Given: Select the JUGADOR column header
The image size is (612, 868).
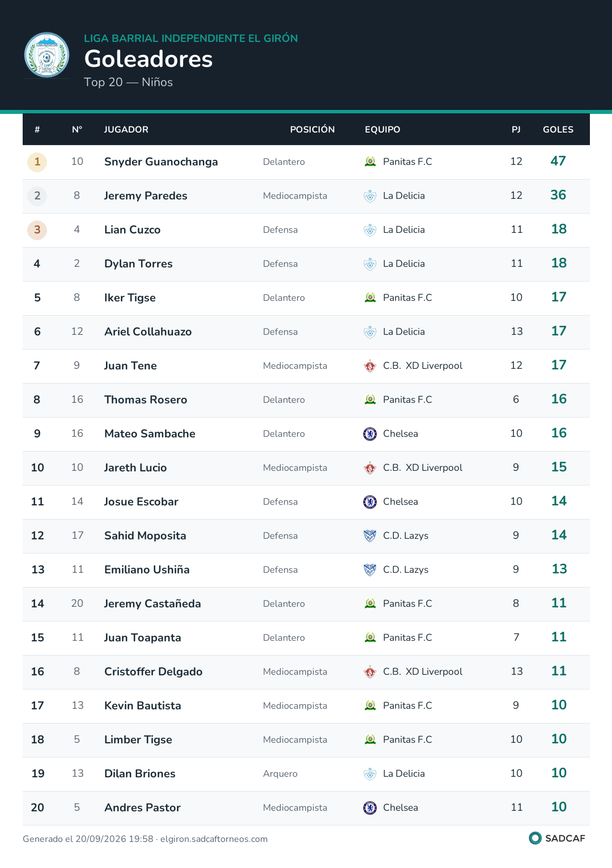Looking at the screenshot, I should click(x=126, y=129).
